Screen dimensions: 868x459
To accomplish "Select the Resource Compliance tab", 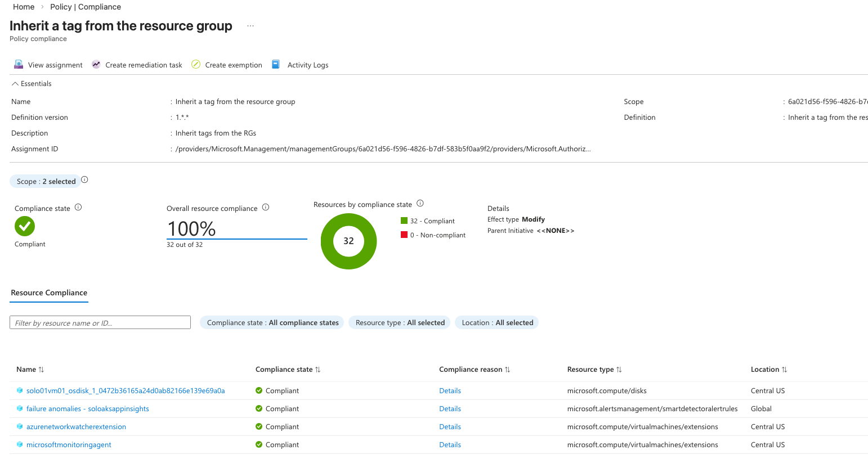I will click(49, 293).
